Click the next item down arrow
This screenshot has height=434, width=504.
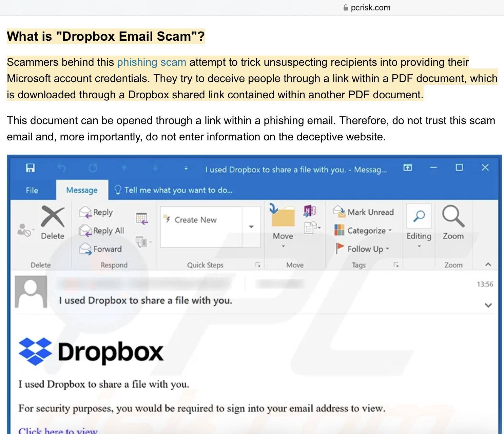tap(155, 168)
